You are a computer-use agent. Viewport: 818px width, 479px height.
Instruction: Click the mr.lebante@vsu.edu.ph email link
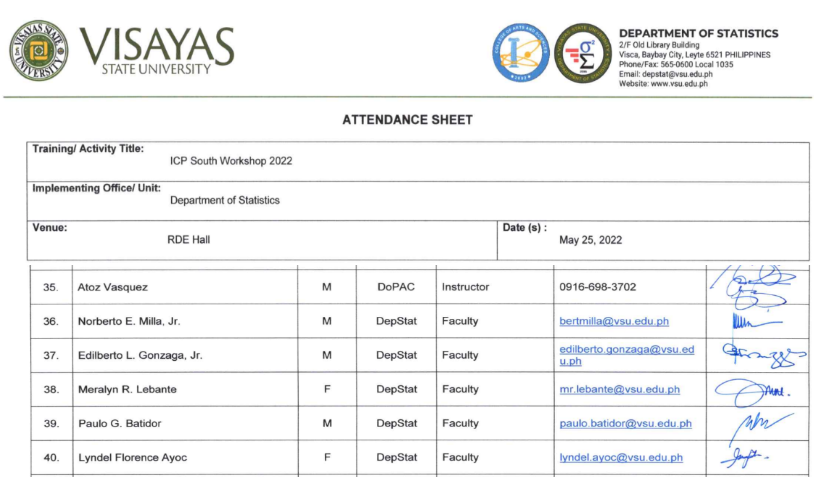[619, 389]
